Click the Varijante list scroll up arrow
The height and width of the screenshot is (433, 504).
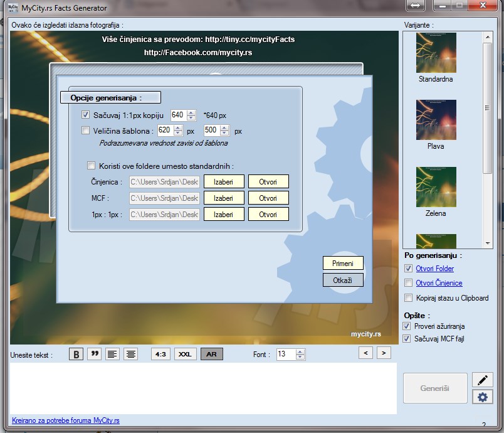click(488, 36)
